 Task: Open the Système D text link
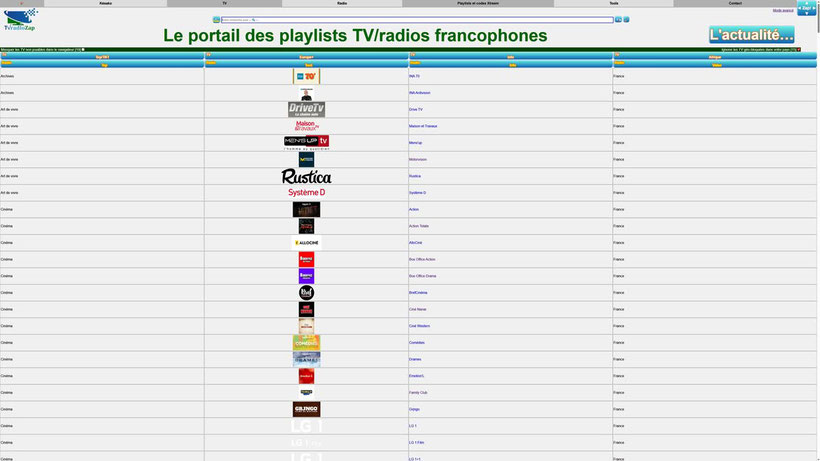(x=417, y=193)
